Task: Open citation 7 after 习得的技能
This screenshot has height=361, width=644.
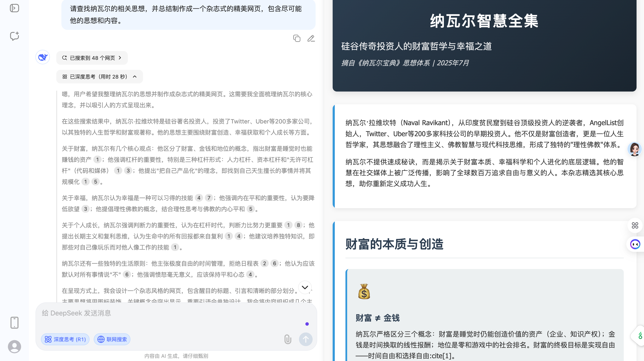Action: click(209, 198)
